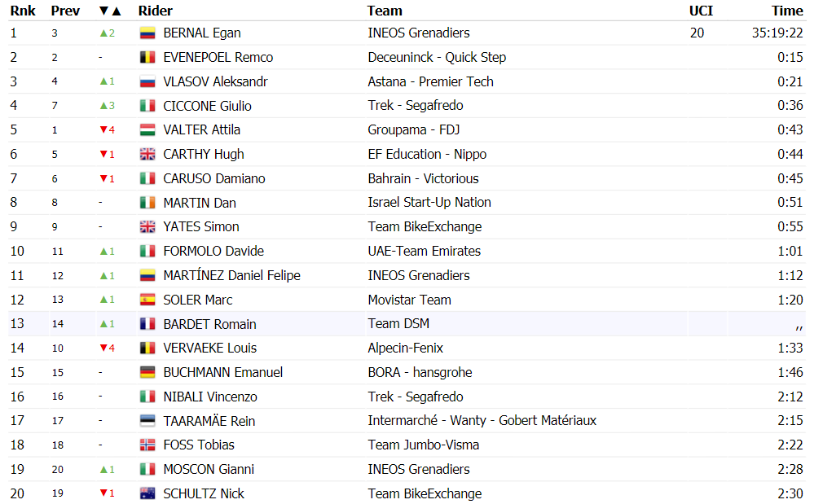This screenshot has height=504, width=814.
Task: Click the Irish flag next to MARTIN Dan
Action: (147, 203)
